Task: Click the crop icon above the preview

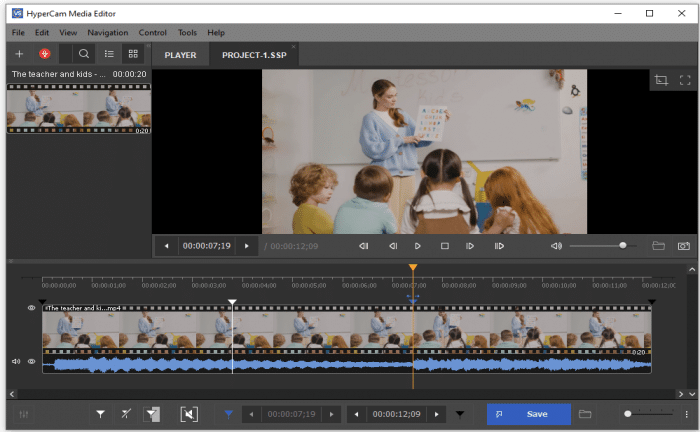Action: (660, 80)
